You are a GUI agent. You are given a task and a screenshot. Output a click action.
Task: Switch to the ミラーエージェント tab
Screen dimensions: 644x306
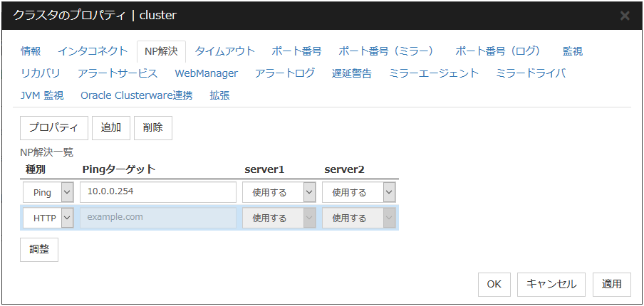tap(434, 73)
